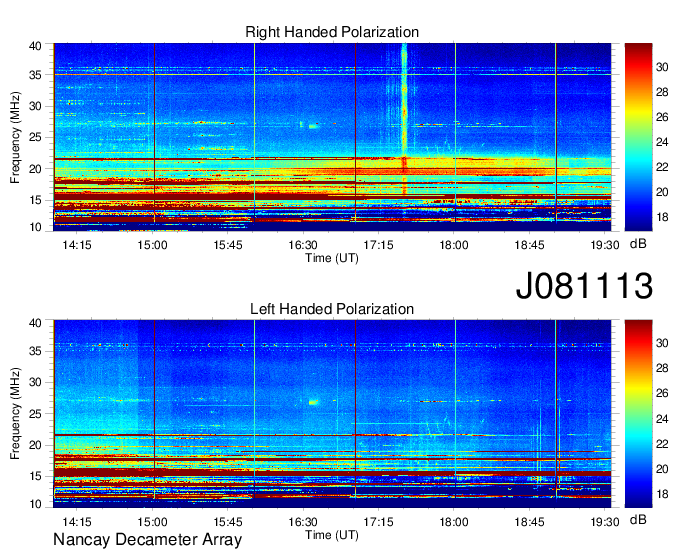
Task: Select the "Right Handed Polarization" plot title
Action: point(332,32)
